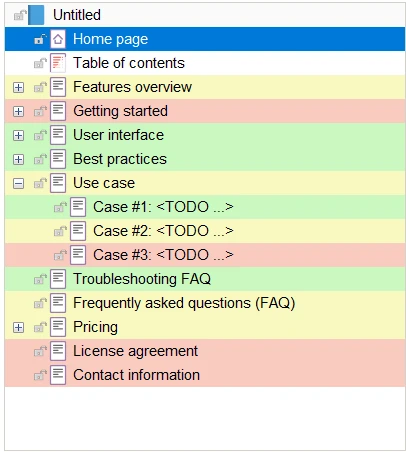This screenshot has height=452, width=406.
Task: Expand the Features overview node
Action: coord(18,88)
